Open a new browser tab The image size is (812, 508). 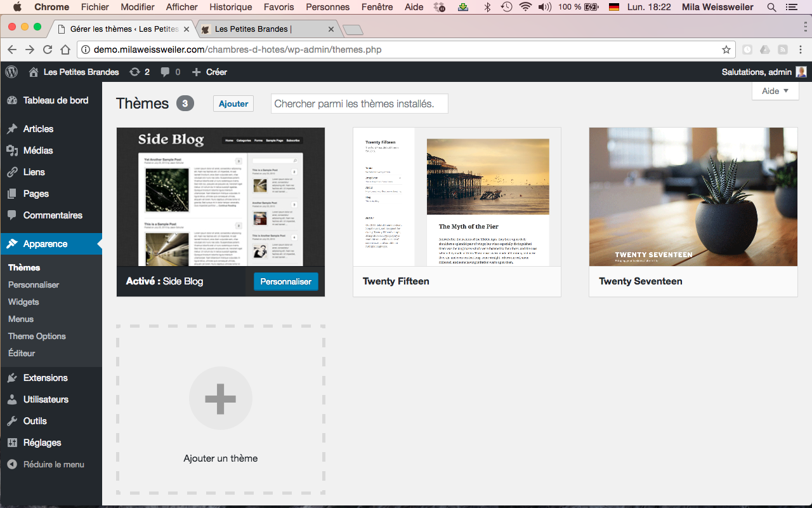point(353,30)
